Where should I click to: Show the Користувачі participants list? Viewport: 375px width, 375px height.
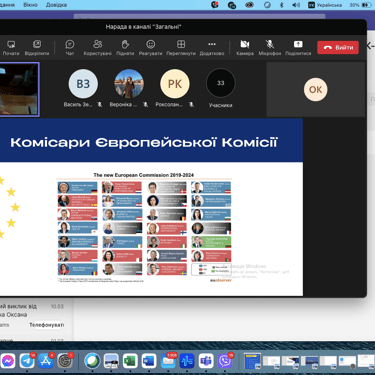97,48
